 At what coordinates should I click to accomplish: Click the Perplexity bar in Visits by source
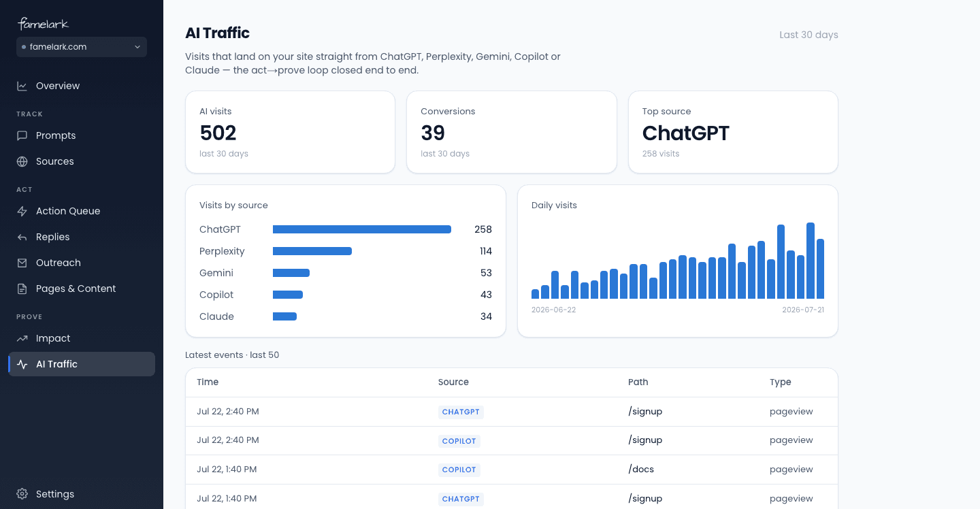tap(312, 251)
